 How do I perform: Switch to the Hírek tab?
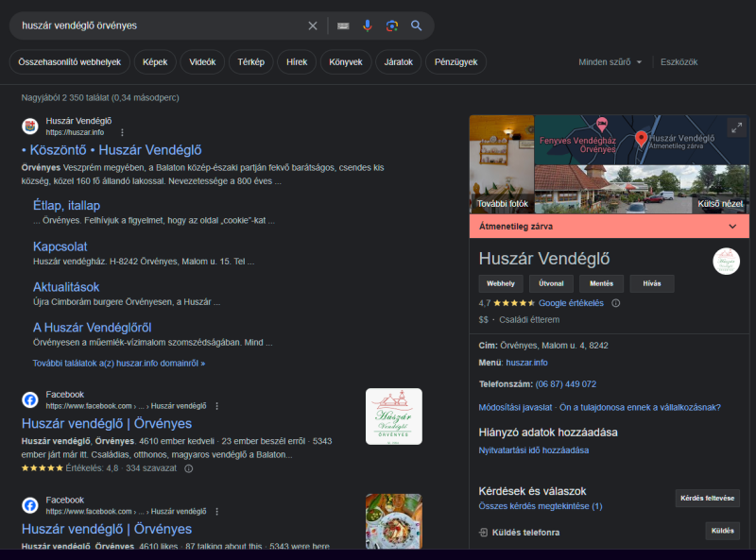tap(297, 62)
